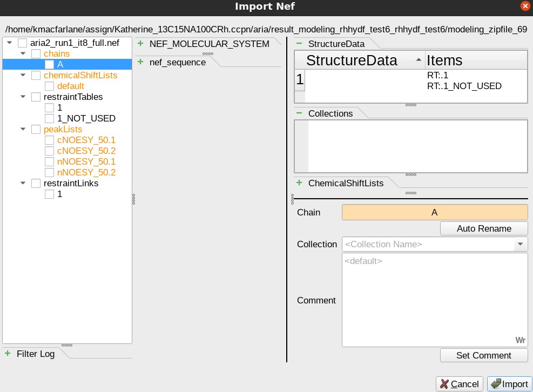
Task: Collapse the chemicalShiftLists tree node
Action: click(23, 75)
